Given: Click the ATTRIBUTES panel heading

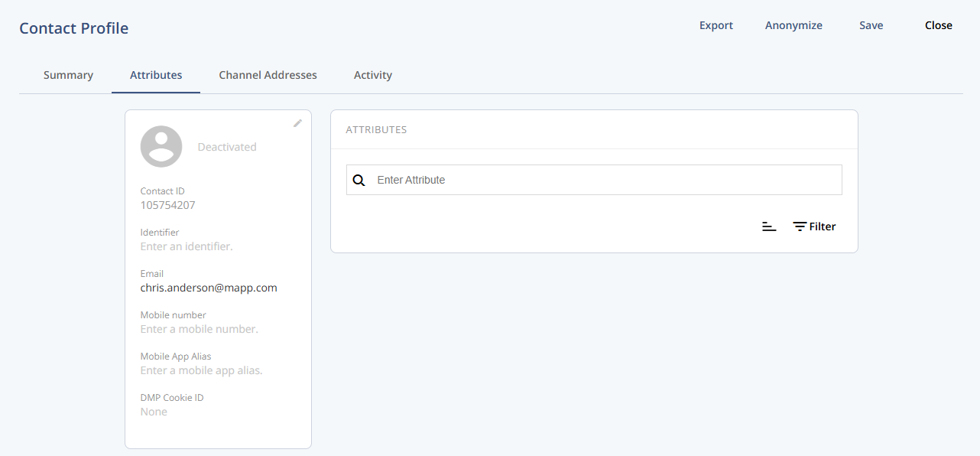Looking at the screenshot, I should pyautogui.click(x=376, y=130).
